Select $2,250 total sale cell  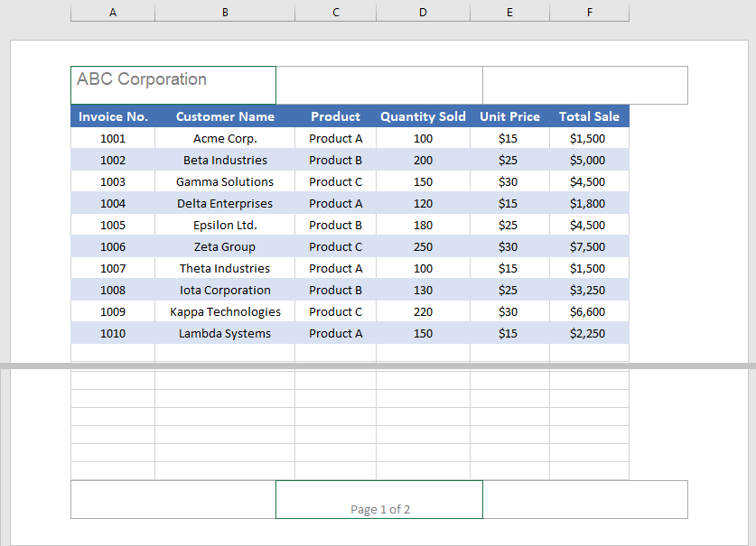pyautogui.click(x=589, y=334)
